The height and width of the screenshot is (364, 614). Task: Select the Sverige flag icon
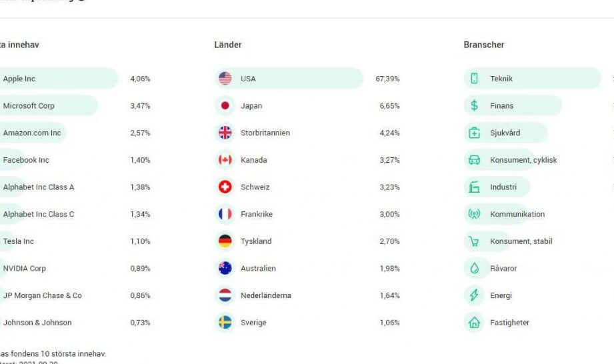tap(225, 323)
